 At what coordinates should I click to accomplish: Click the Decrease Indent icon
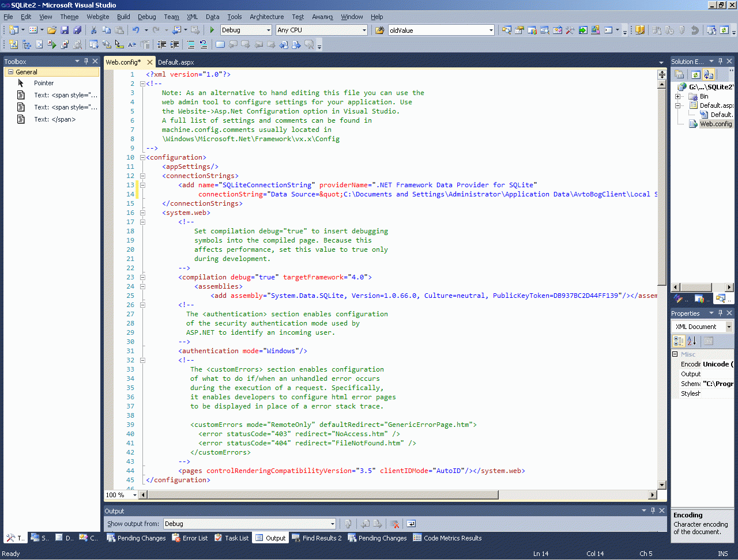(162, 44)
